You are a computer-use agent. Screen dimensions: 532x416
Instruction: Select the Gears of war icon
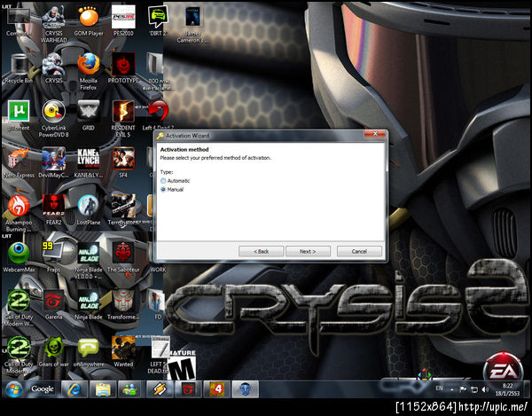point(53,352)
